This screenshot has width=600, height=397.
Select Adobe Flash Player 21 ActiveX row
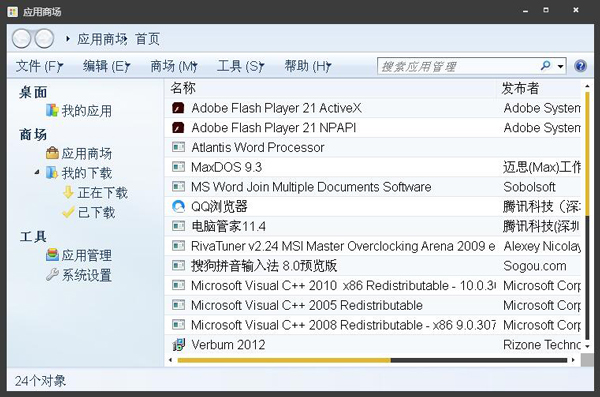tap(373, 108)
